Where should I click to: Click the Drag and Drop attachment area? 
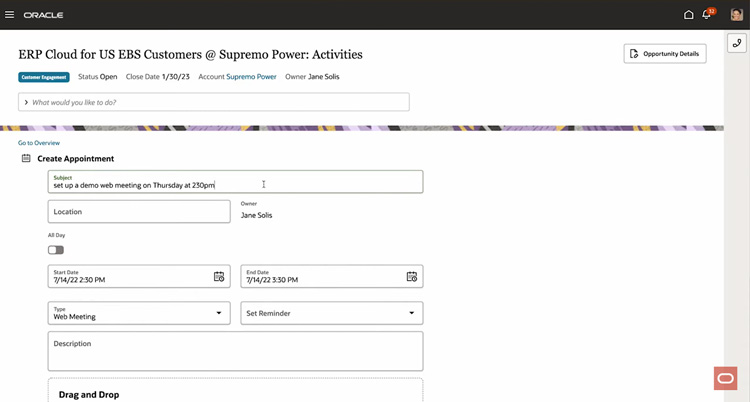point(235,392)
